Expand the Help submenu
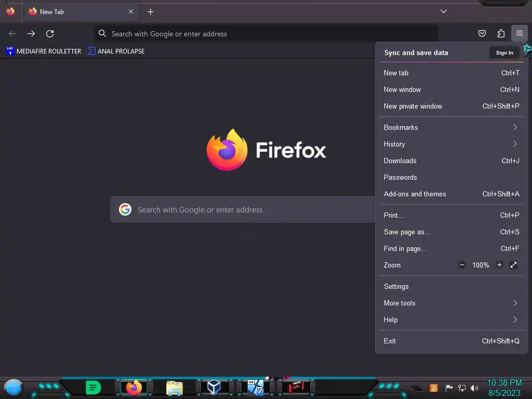The width and height of the screenshot is (532, 399). (x=451, y=320)
